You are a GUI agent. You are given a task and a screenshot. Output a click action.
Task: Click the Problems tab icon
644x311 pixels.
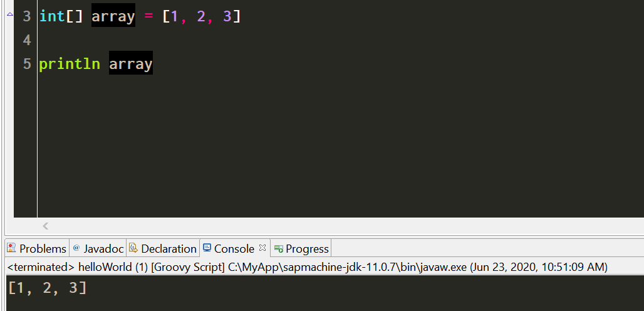11,248
